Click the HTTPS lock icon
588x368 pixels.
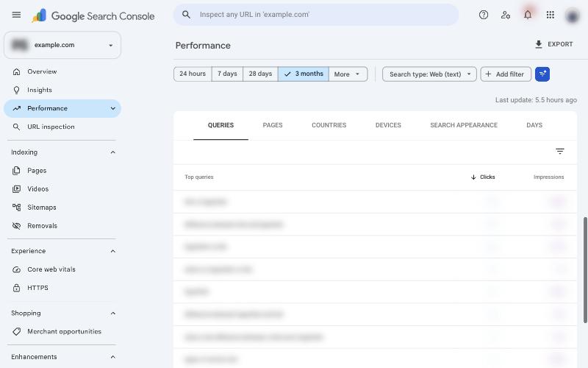click(16, 288)
